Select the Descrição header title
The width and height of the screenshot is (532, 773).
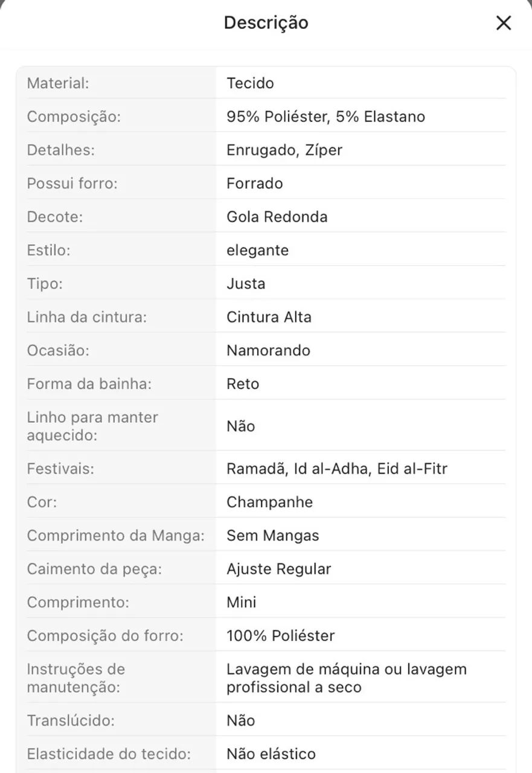pos(266,23)
